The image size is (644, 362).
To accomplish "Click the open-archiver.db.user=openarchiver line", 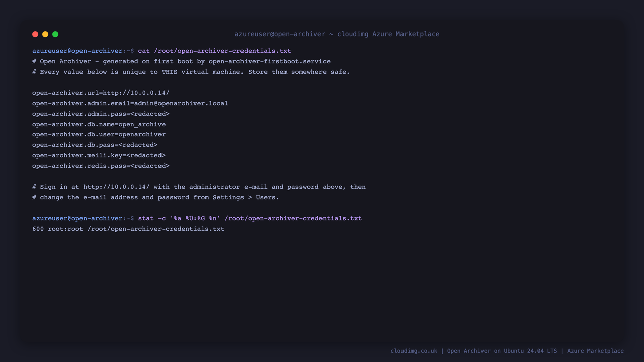I will click(x=99, y=134).
